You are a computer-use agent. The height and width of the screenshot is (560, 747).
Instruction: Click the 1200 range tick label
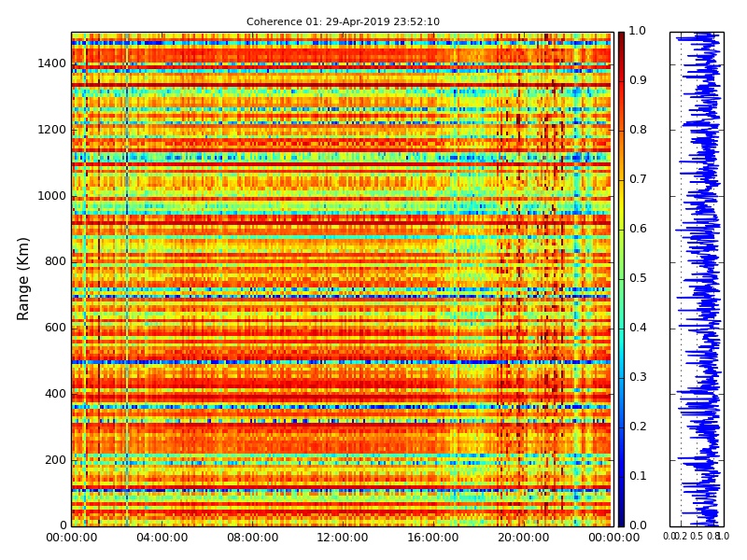[51, 130]
